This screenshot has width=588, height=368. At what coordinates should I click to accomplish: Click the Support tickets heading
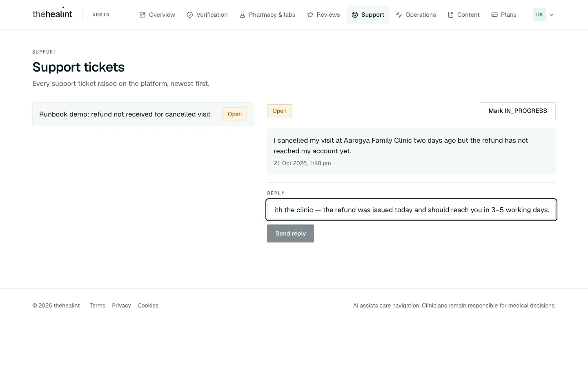pyautogui.click(x=78, y=67)
